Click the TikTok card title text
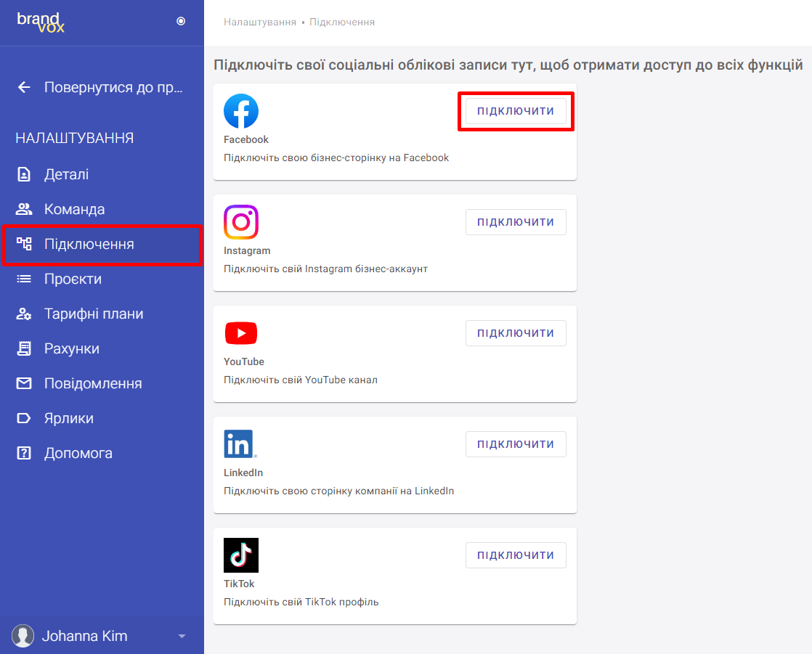Viewport: 812px width, 654px height. tap(239, 584)
